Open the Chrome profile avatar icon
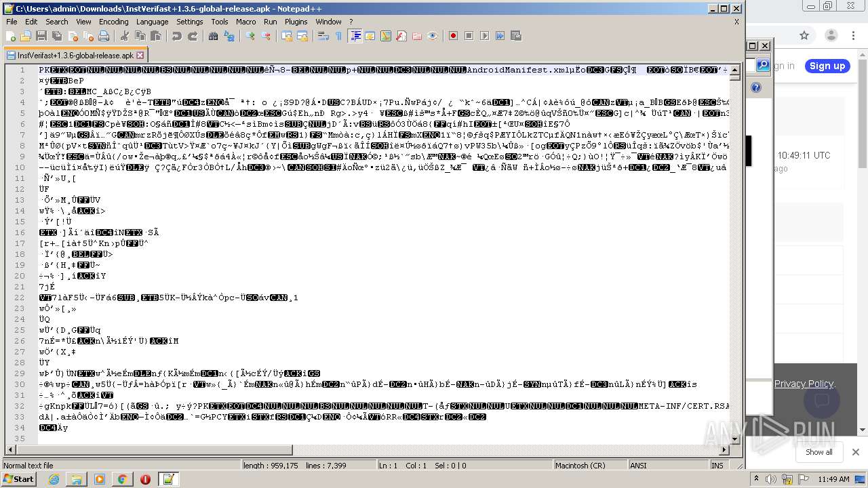 pyautogui.click(x=831, y=35)
